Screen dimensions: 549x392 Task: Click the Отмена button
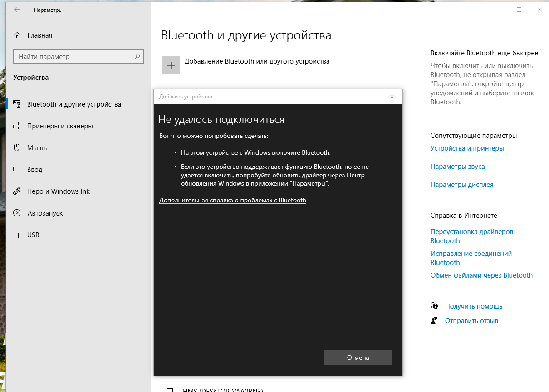[358, 358]
